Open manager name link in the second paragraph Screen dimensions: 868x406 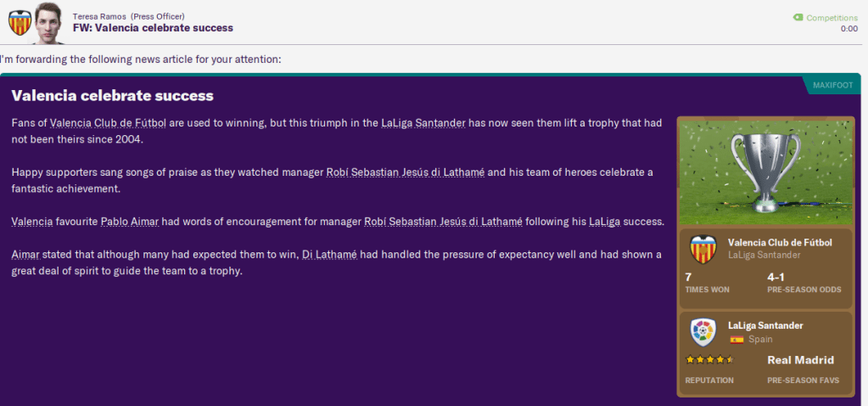(x=405, y=172)
